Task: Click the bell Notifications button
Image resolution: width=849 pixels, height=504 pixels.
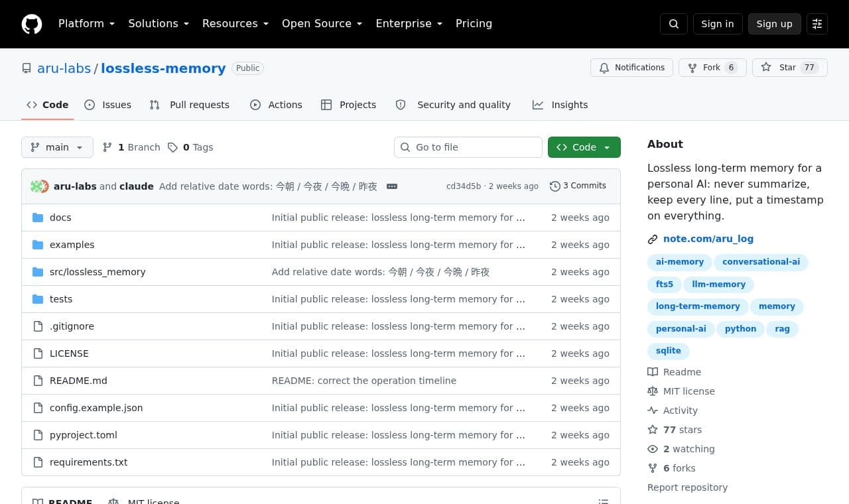Action: [632, 68]
